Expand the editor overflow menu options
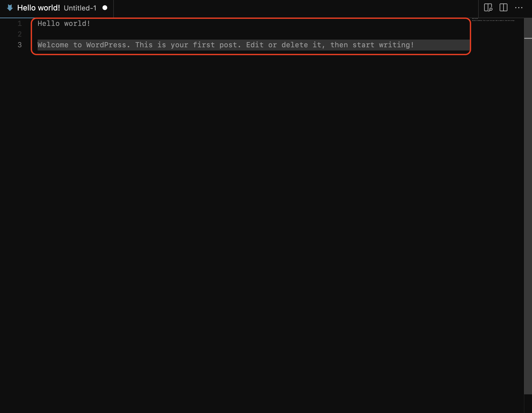 click(519, 8)
